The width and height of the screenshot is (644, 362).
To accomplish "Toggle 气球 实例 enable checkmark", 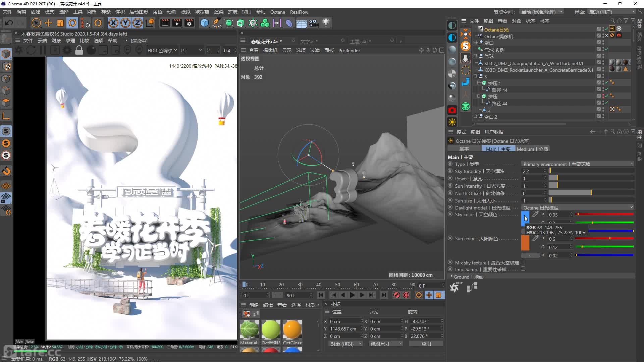I will (606, 49).
